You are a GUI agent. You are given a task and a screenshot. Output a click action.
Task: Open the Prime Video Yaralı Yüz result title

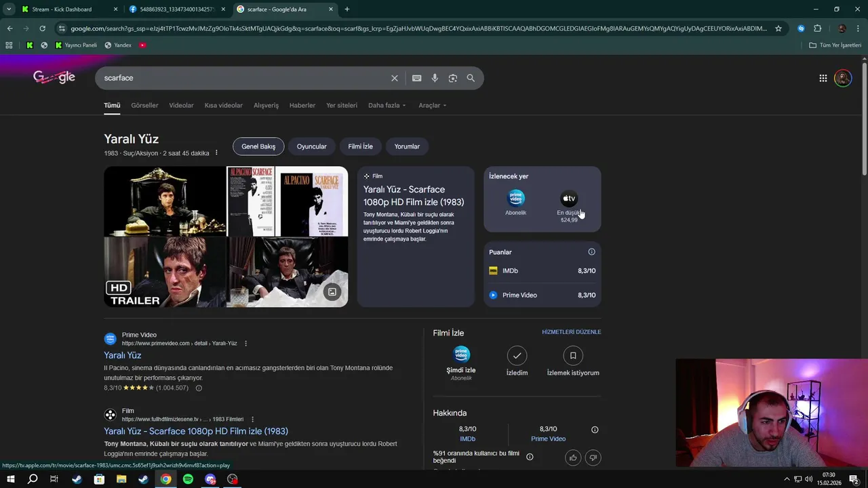[123, 355]
